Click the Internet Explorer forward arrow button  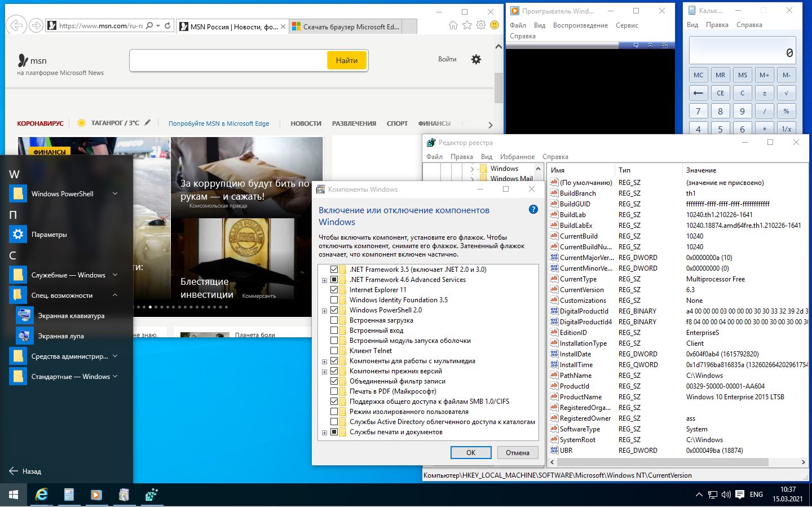click(36, 25)
